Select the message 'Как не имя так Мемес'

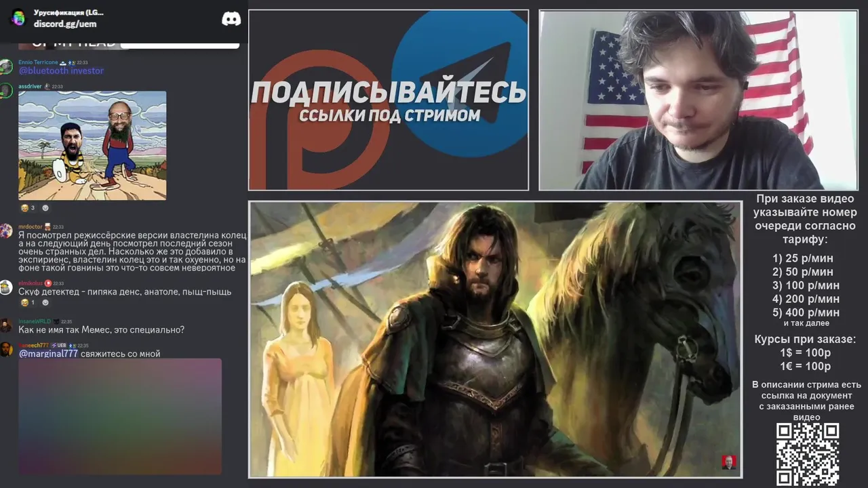pyautogui.click(x=102, y=329)
